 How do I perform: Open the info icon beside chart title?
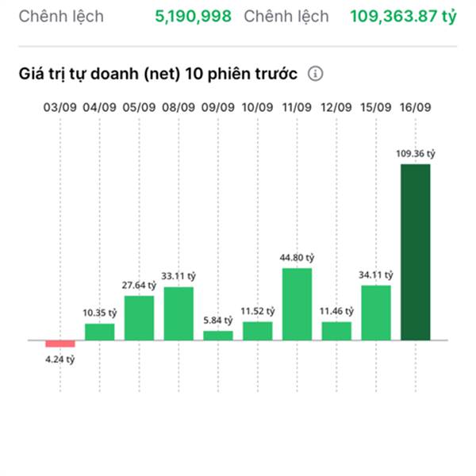click(x=315, y=74)
